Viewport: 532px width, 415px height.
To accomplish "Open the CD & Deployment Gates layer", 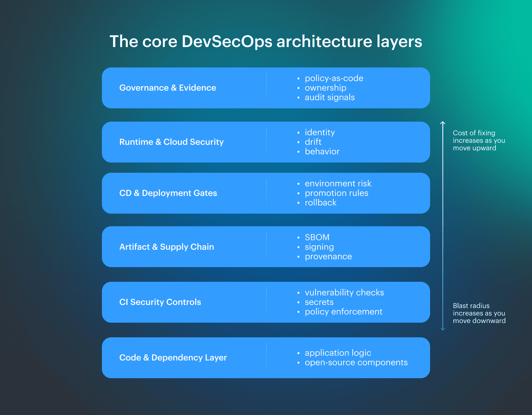I will [168, 193].
